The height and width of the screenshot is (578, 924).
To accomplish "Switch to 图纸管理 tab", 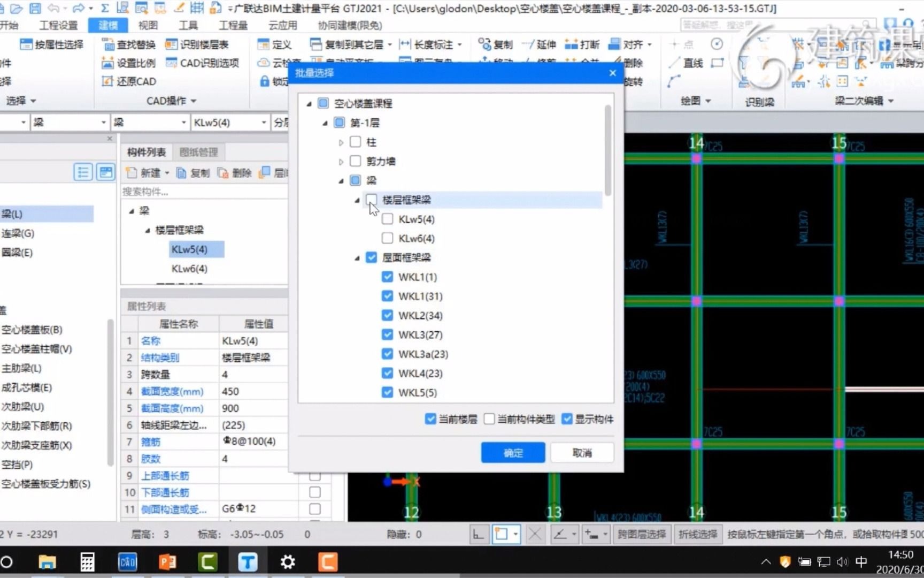I will click(x=198, y=152).
